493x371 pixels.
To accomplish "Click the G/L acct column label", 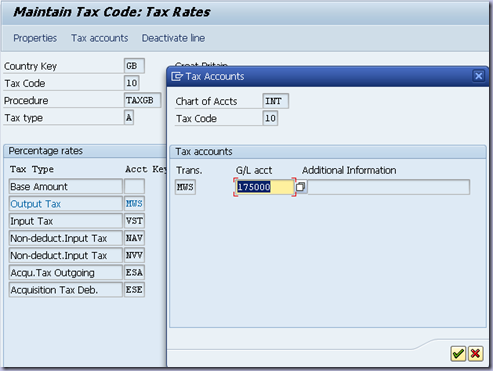I will [x=254, y=170].
